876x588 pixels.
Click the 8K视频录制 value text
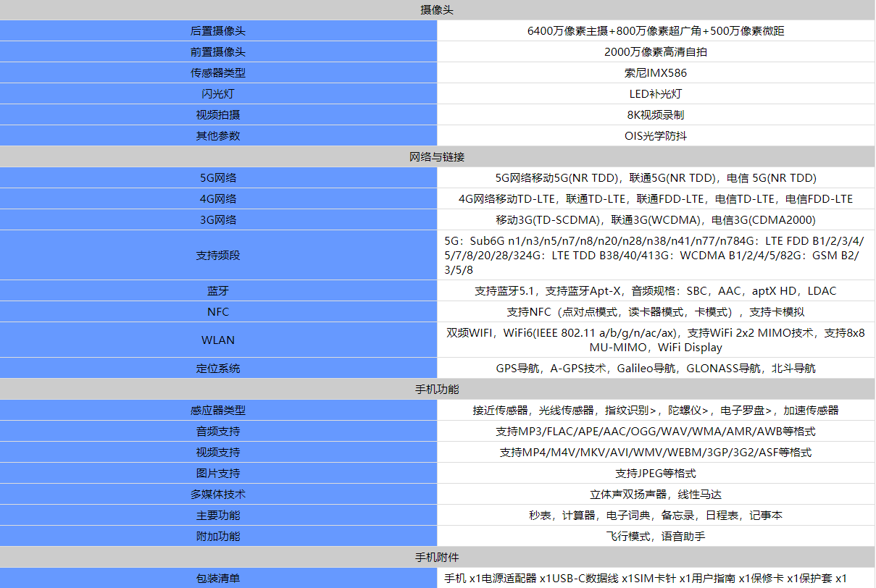coord(656,114)
